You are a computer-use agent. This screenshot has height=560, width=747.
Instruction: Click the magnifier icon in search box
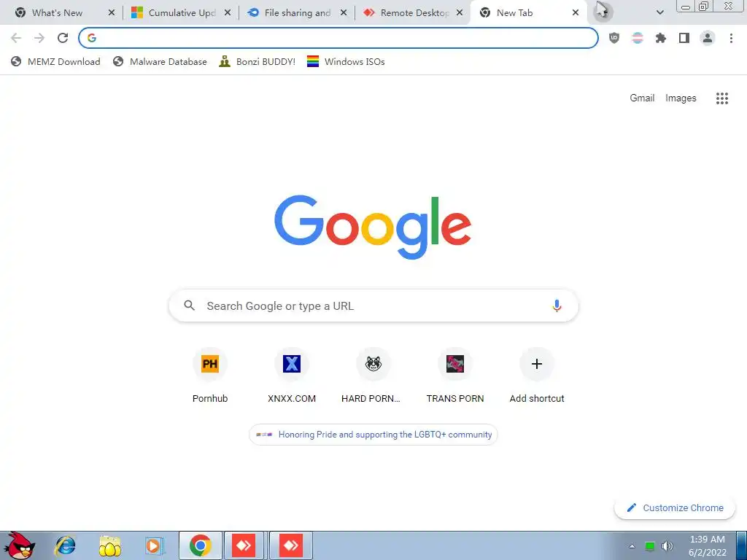[x=190, y=306]
